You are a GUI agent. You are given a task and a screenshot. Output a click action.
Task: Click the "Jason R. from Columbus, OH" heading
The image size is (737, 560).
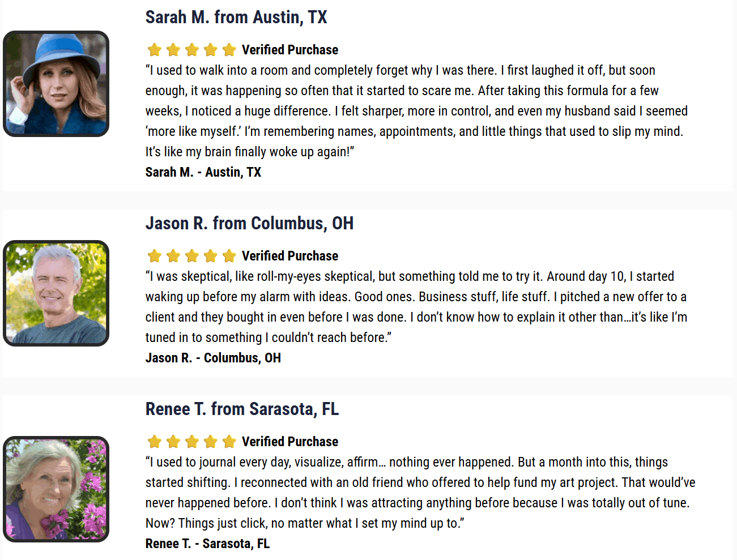(249, 224)
